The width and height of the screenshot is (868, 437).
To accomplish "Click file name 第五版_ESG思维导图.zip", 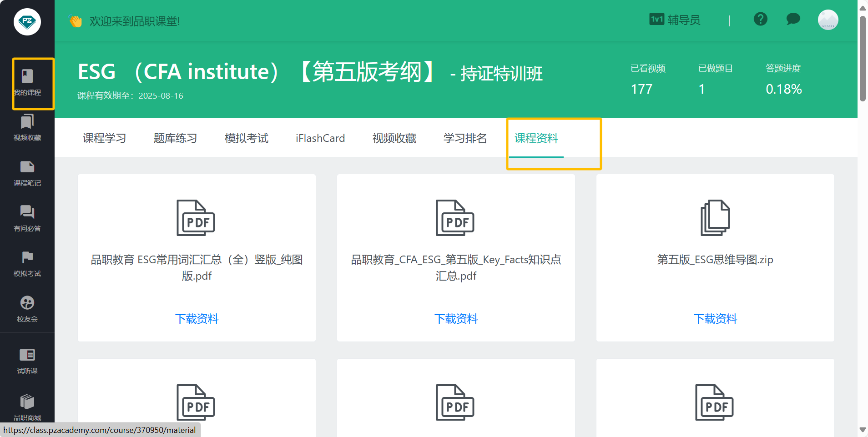I will pos(715,260).
